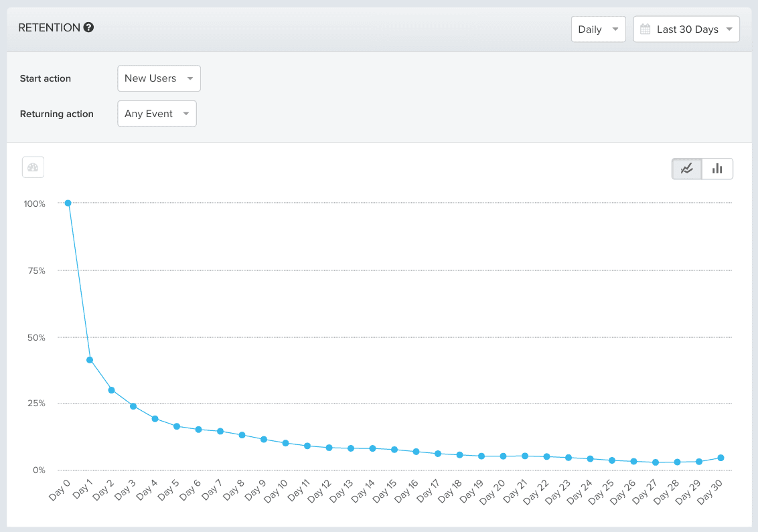The width and height of the screenshot is (758, 532).
Task: Click the Day 5 data point
Action: [x=177, y=426]
